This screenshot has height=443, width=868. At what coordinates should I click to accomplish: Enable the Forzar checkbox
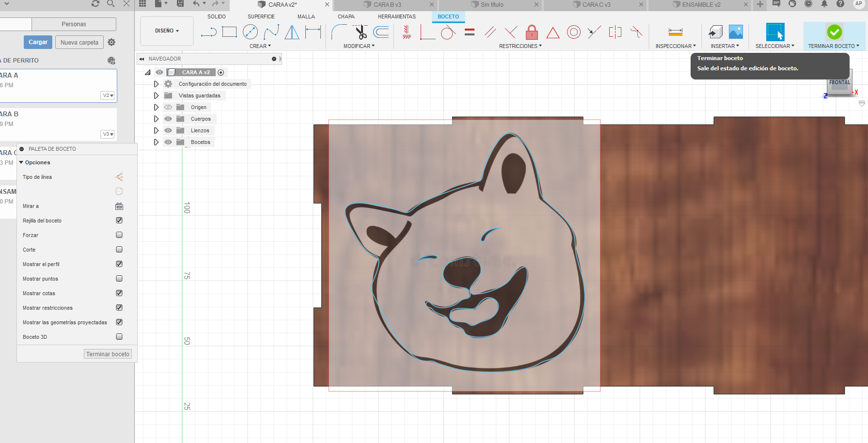[119, 235]
